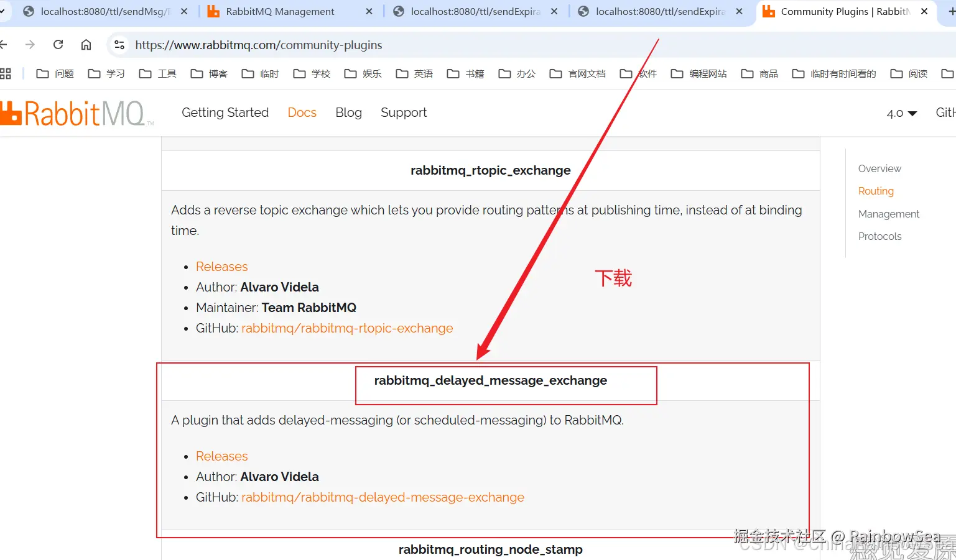This screenshot has height=560, width=956.
Task: Click the rabbitmq_routing_node_stamp heading
Action: (x=491, y=549)
